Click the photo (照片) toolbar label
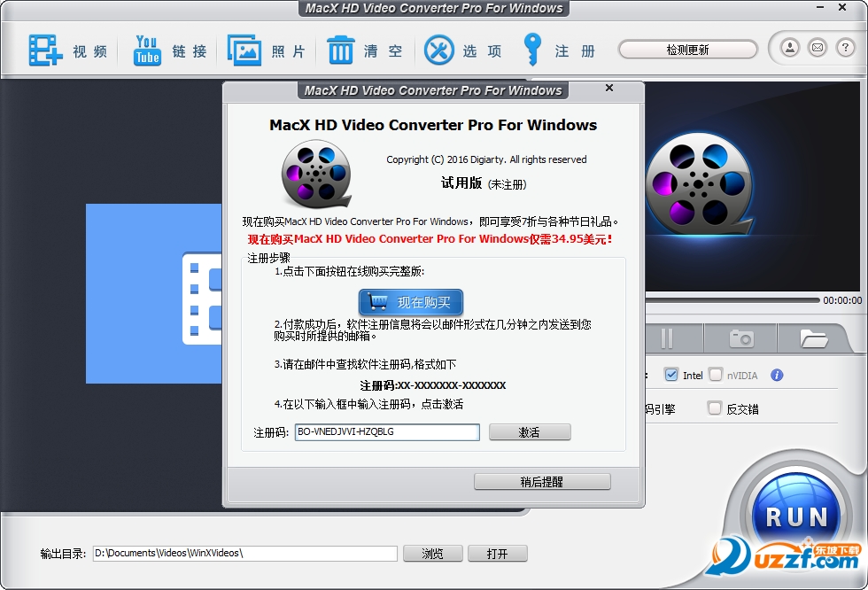 [x=288, y=51]
